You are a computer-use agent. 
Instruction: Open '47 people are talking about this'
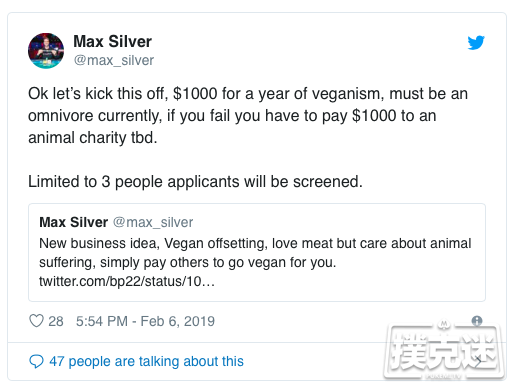click(x=146, y=361)
